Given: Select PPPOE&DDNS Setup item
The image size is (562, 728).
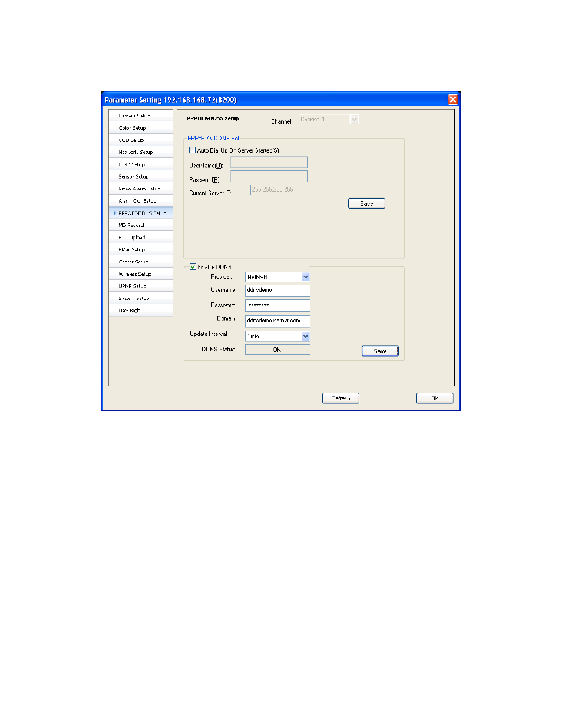Looking at the screenshot, I should pyautogui.click(x=141, y=213).
